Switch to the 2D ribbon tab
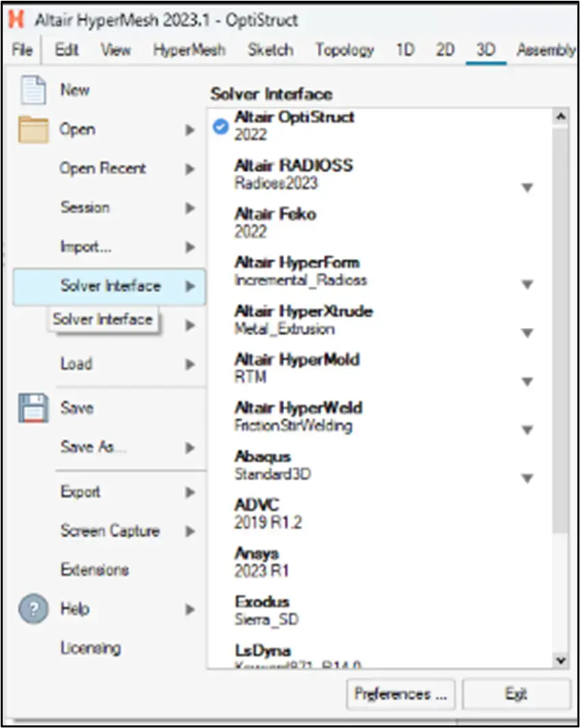Viewport: 580px width, 728px height. pyautogui.click(x=445, y=50)
